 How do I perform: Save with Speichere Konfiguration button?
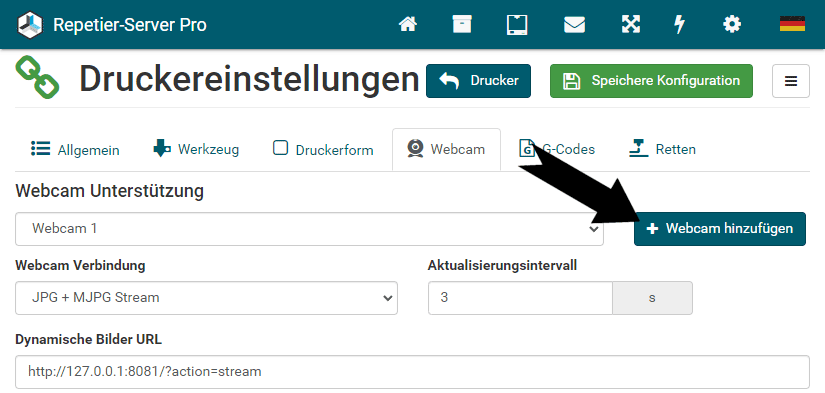click(x=651, y=81)
